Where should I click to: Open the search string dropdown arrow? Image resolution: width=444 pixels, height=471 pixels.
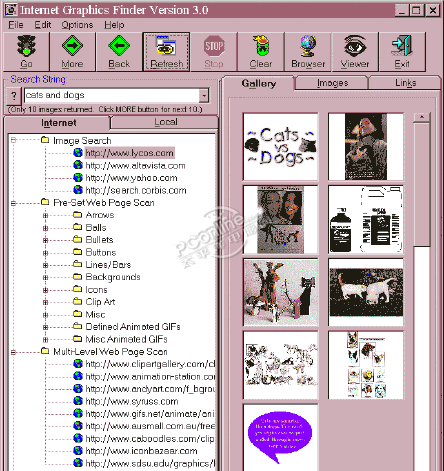tap(204, 96)
